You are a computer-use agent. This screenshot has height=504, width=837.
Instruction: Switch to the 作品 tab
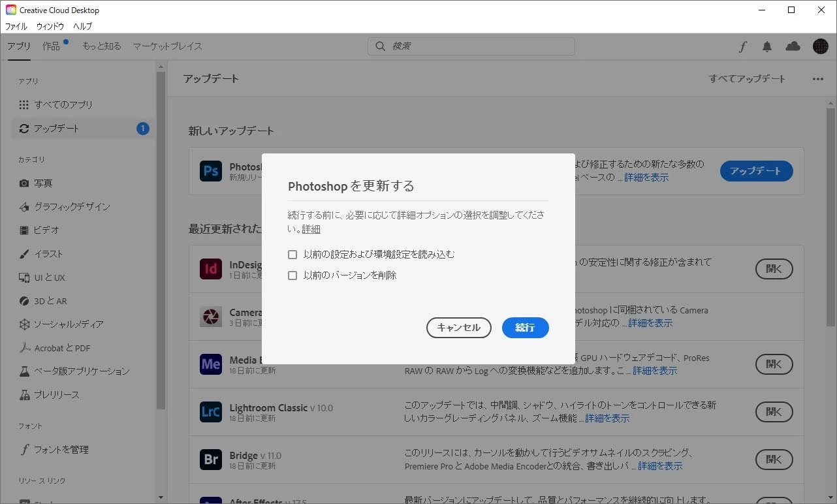[52, 46]
